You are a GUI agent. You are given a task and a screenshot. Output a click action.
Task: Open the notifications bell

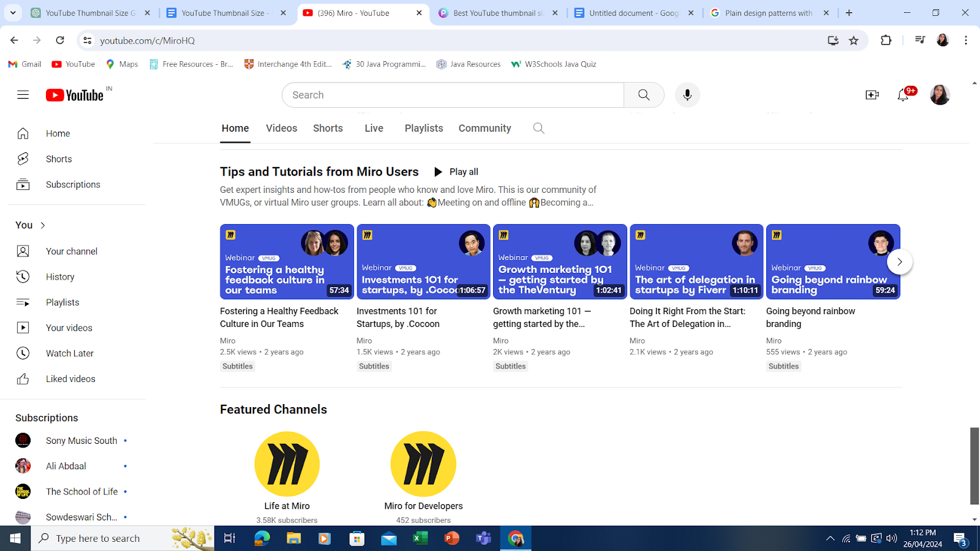903,95
